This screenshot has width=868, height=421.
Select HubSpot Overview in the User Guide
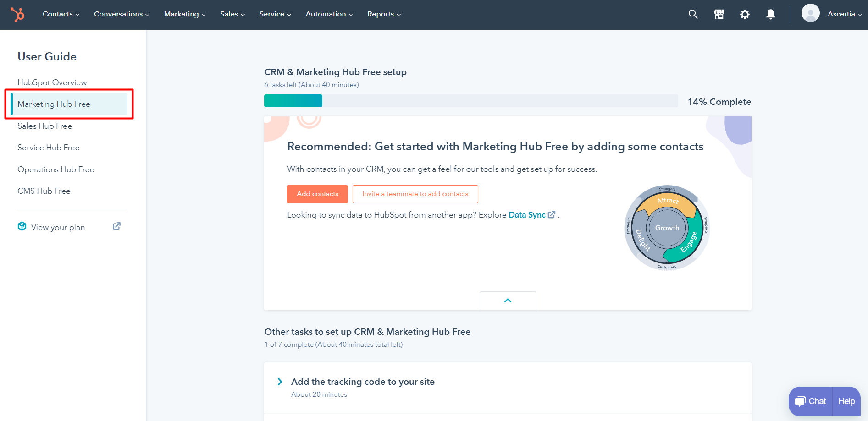[x=52, y=82]
